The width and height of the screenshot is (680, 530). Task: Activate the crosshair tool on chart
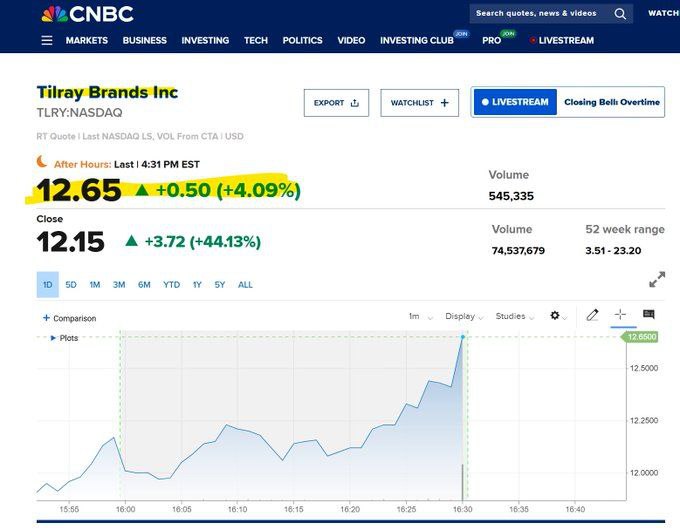click(x=620, y=315)
